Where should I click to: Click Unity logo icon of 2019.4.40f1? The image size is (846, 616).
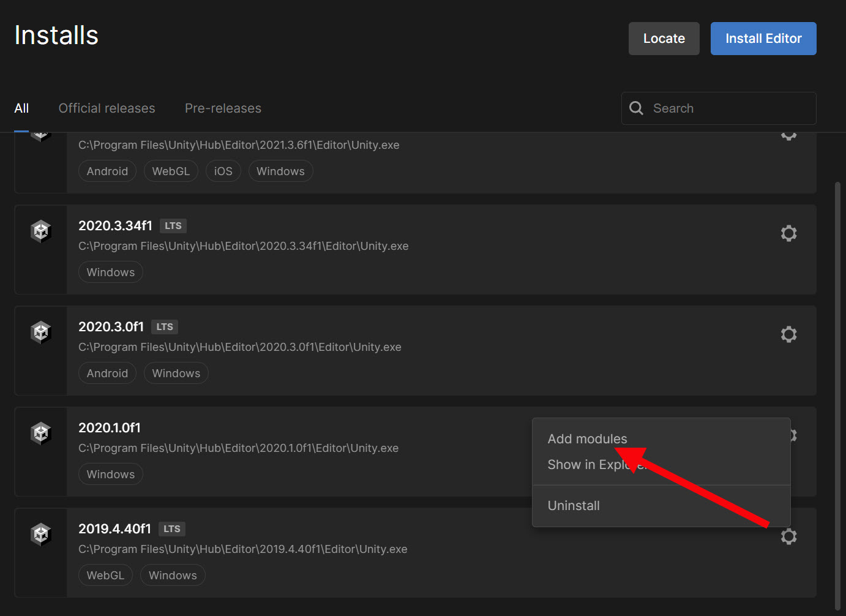click(41, 535)
